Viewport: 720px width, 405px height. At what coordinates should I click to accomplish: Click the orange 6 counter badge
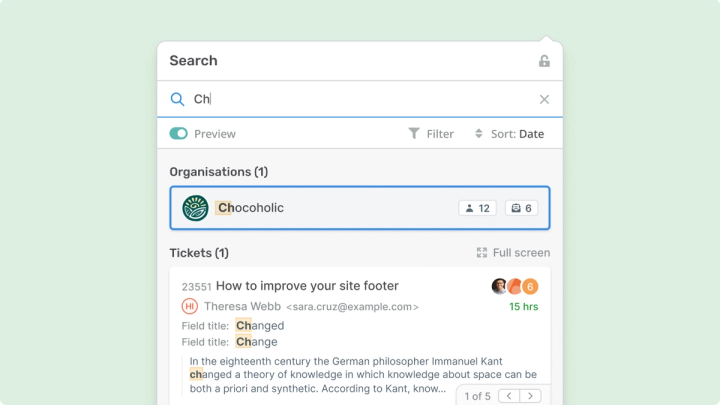[530, 287]
